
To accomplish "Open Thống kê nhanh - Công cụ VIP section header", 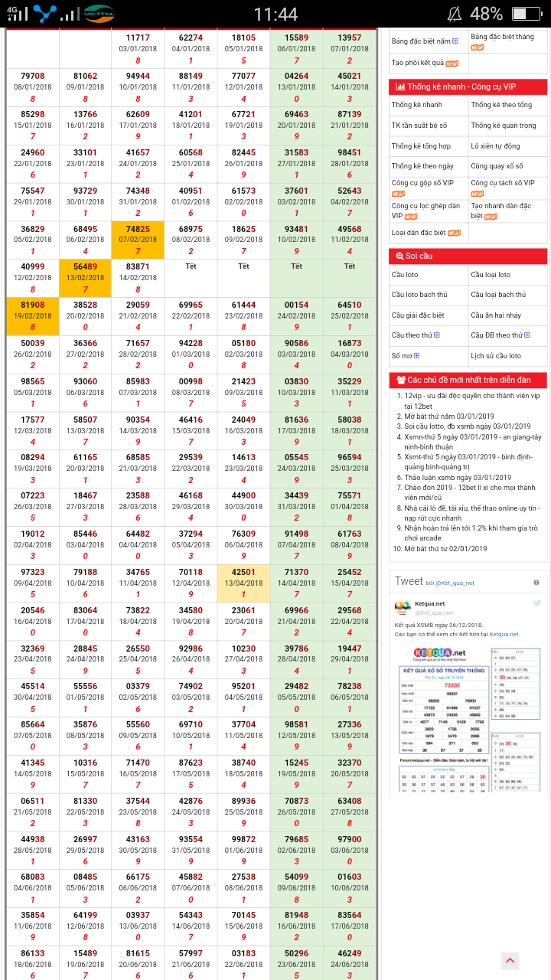I will tap(468, 87).
